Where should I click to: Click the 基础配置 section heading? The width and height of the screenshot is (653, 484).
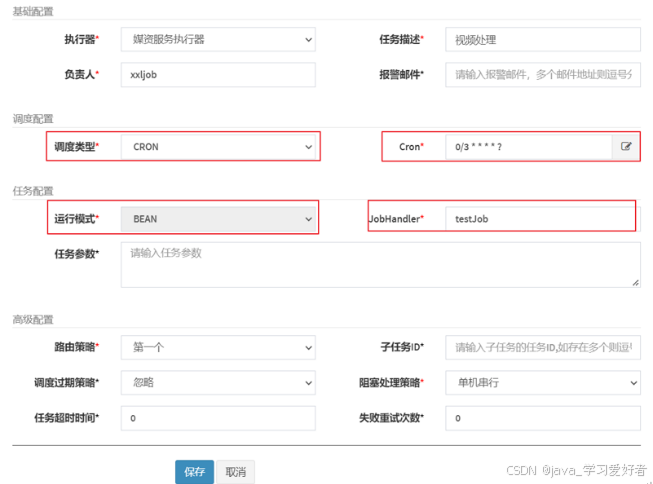coord(33,11)
